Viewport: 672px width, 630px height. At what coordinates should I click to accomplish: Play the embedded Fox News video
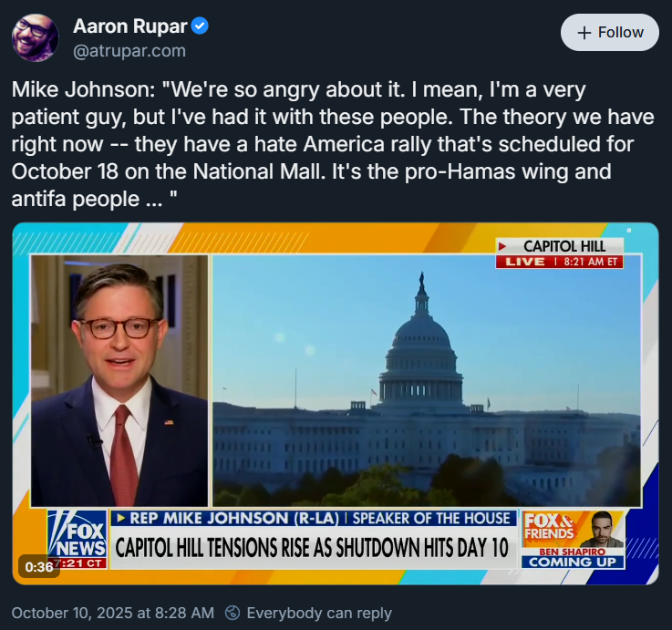pos(336,404)
